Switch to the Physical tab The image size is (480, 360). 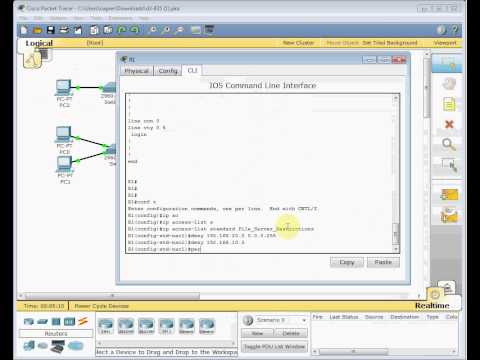(136, 71)
